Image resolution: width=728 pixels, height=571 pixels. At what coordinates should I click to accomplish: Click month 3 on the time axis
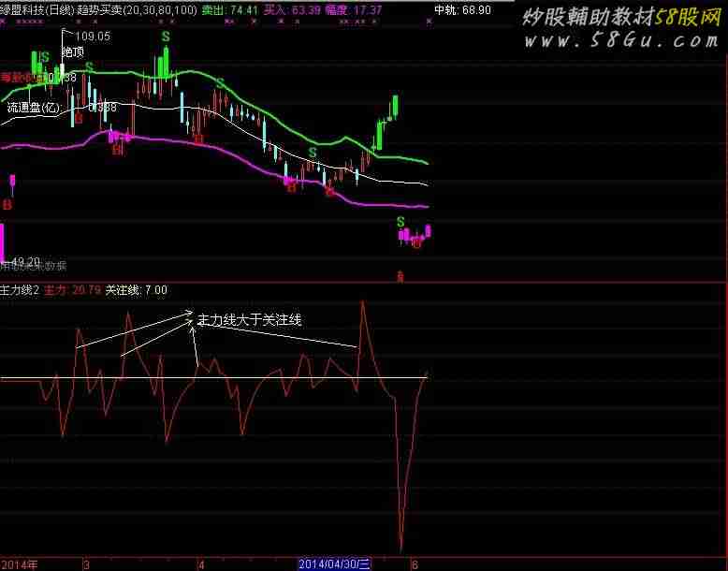[86, 564]
